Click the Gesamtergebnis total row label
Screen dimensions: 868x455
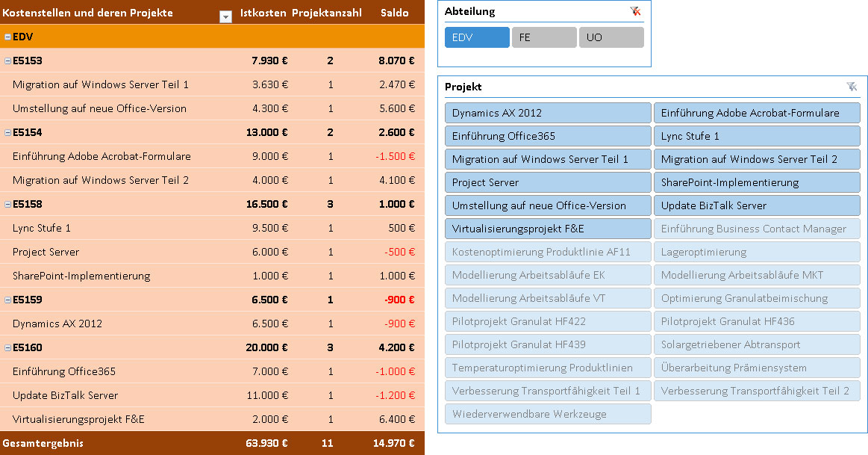[43, 443]
